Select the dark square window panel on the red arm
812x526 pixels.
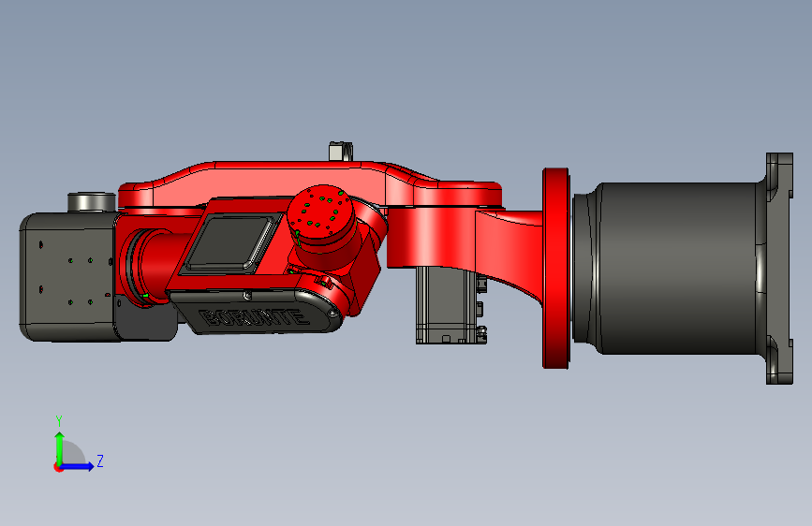coord(230,243)
